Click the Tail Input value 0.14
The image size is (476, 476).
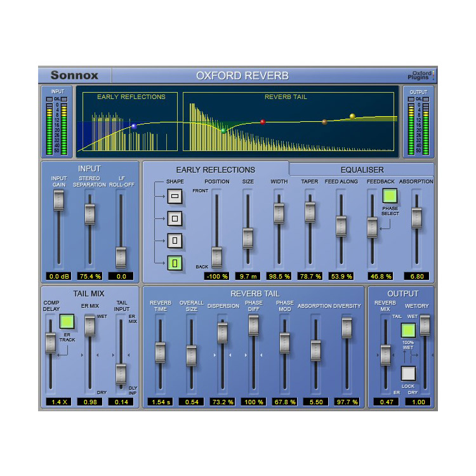121,402
